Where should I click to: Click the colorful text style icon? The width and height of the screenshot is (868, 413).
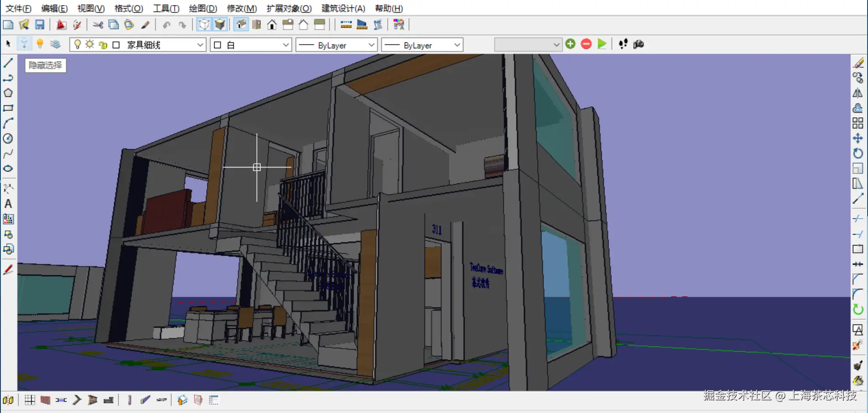click(x=398, y=25)
